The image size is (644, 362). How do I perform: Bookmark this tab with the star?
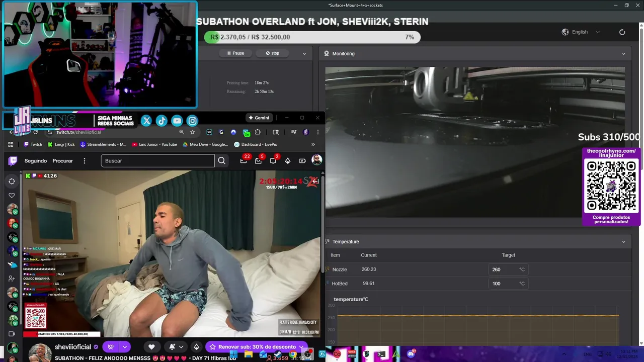point(192,132)
